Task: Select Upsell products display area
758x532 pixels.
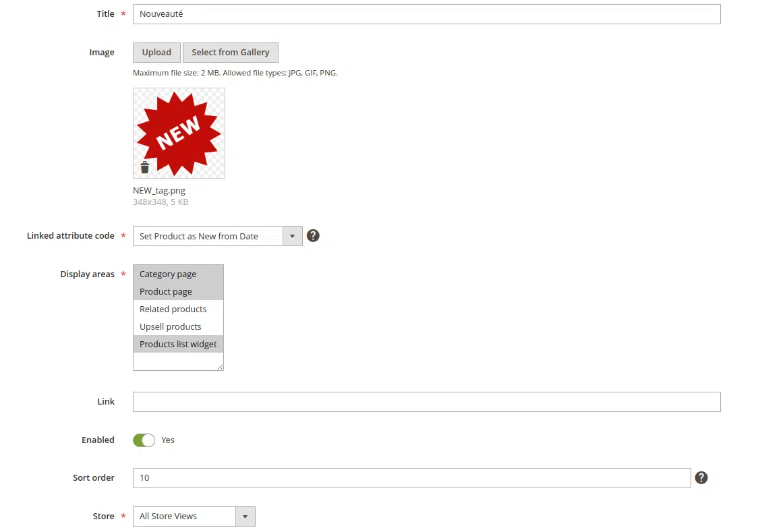Action: [x=170, y=326]
